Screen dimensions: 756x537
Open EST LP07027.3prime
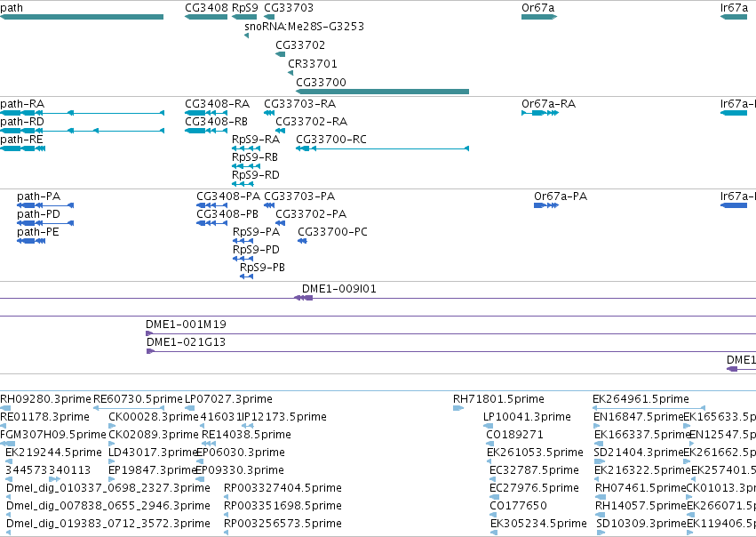[x=228, y=399]
